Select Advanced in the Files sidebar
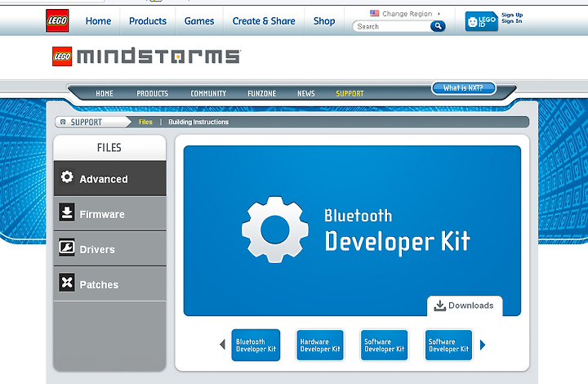 point(110,178)
